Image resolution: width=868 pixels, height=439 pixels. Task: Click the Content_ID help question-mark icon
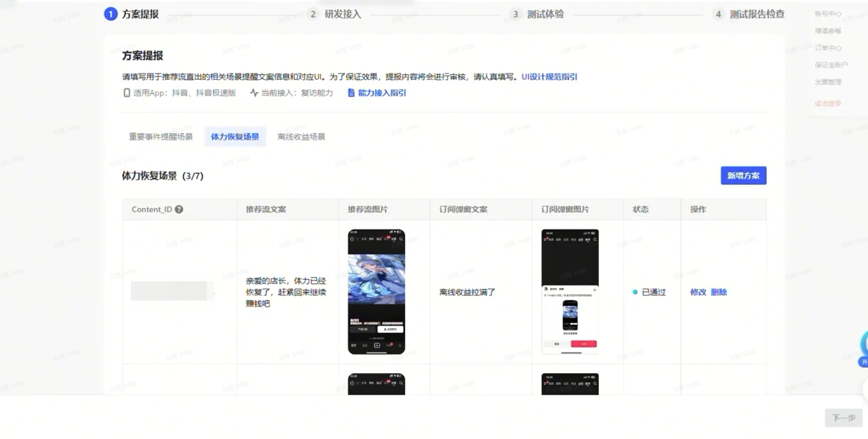(179, 209)
